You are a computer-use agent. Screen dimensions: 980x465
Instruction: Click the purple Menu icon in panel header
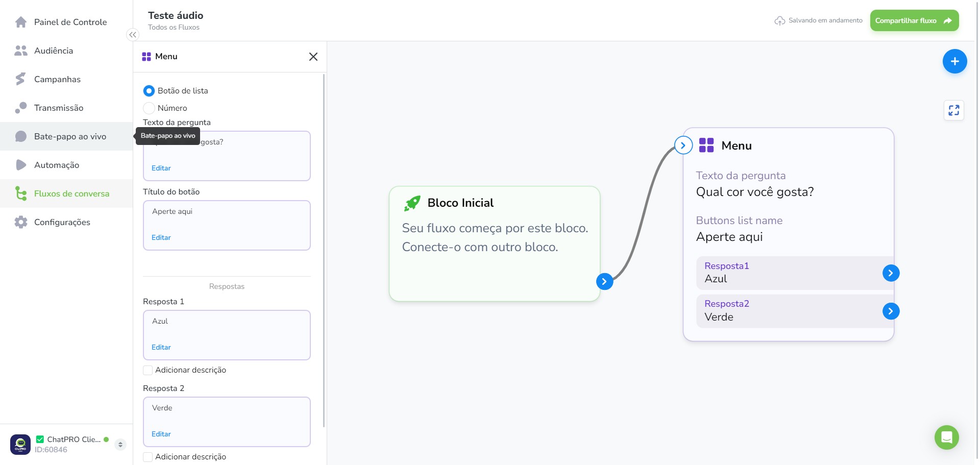[146, 57]
